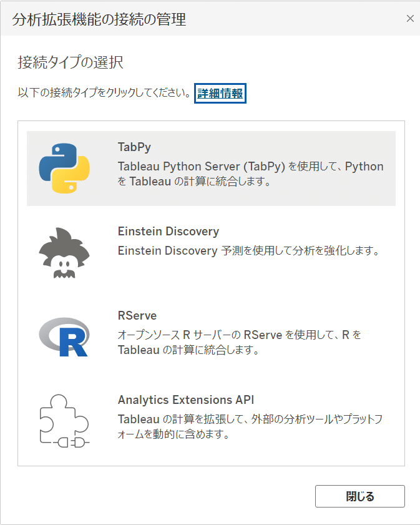Image resolution: width=420 pixels, height=525 pixels.
Task: Click the Tableau Python Server description text
Action: coord(250,174)
